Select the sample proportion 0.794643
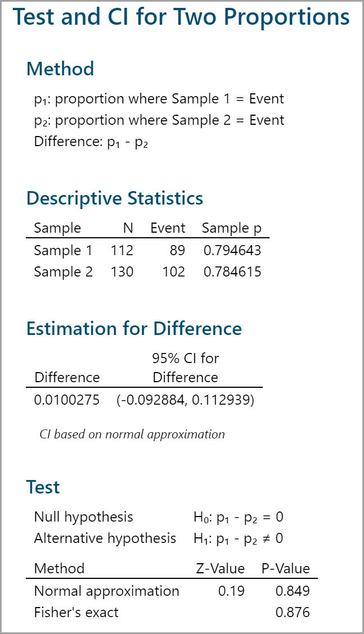This screenshot has width=364, height=634. [x=232, y=251]
